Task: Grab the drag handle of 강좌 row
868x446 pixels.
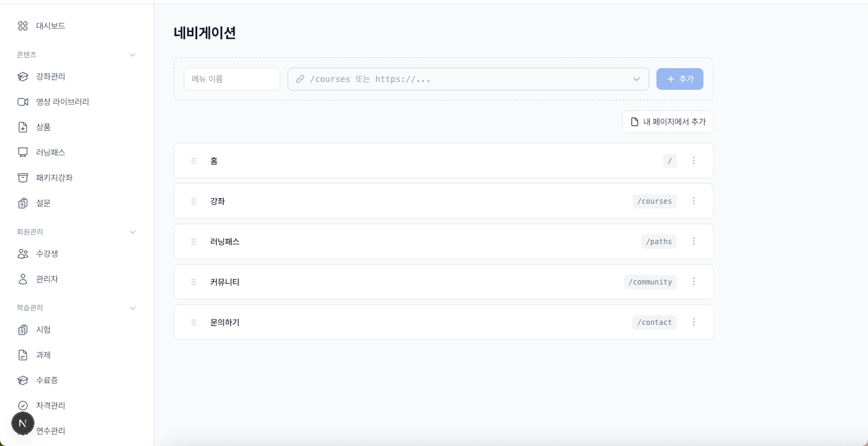Action: pyautogui.click(x=193, y=201)
